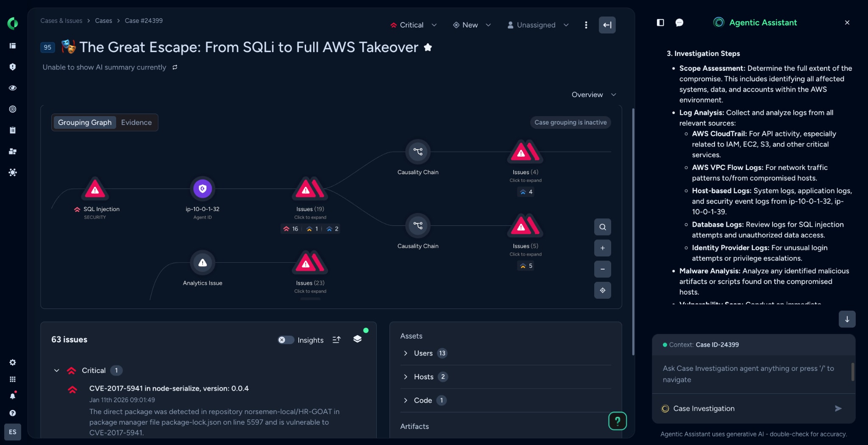Image resolution: width=868 pixels, height=445 pixels.
Task: Refresh the AI summary
Action: 175,67
